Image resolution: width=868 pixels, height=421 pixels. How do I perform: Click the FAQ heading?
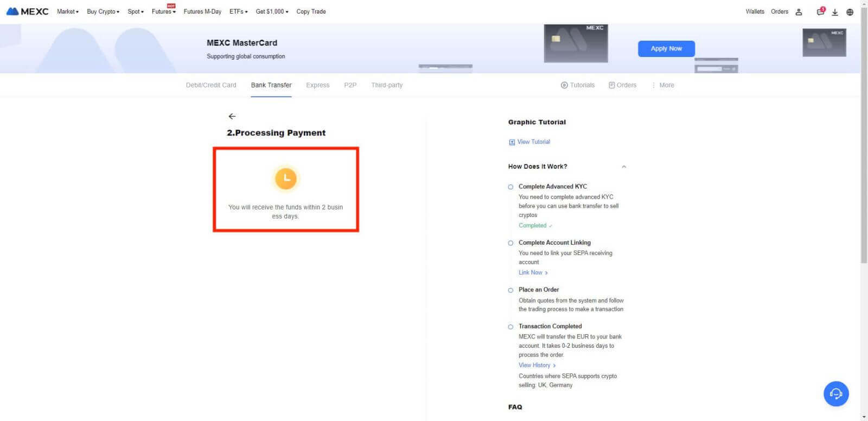[515, 407]
